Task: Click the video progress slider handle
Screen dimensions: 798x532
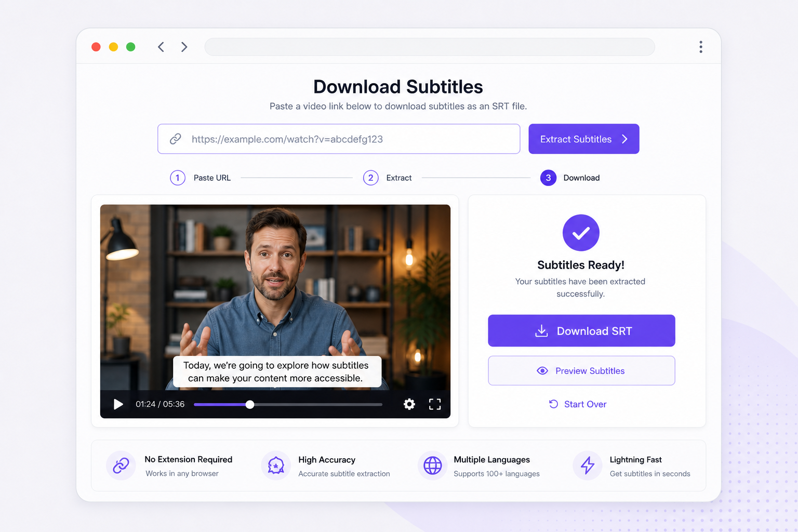Action: 250,404
